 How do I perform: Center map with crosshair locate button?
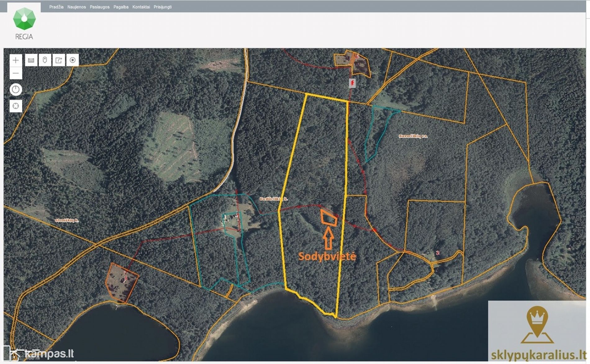16,106
